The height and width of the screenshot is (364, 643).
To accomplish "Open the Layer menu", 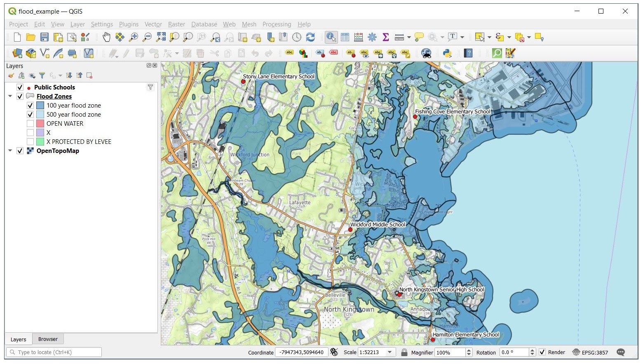I will click(77, 24).
